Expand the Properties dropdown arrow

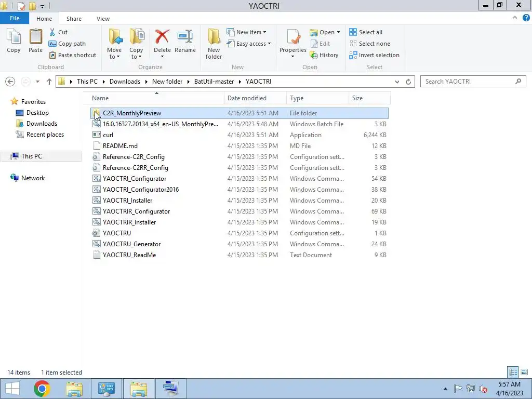pyautogui.click(x=293, y=56)
